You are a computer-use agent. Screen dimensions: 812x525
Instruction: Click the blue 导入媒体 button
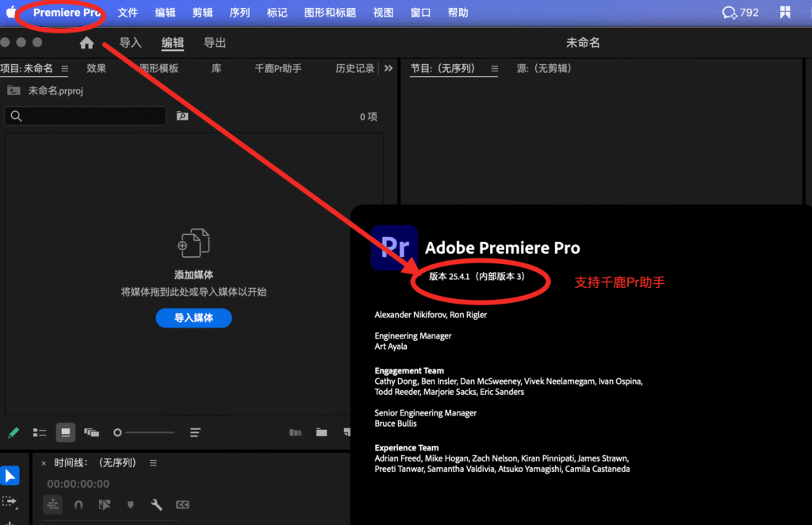tap(193, 318)
